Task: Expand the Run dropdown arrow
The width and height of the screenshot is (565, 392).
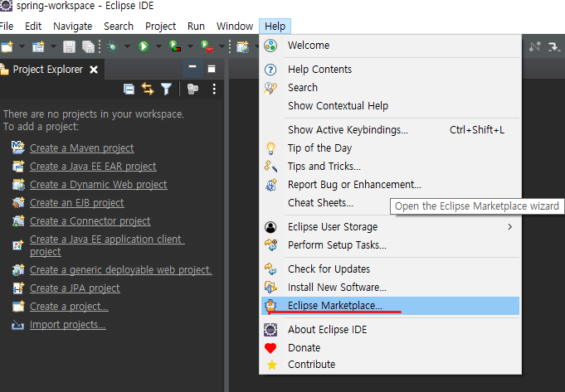Action: (x=158, y=46)
